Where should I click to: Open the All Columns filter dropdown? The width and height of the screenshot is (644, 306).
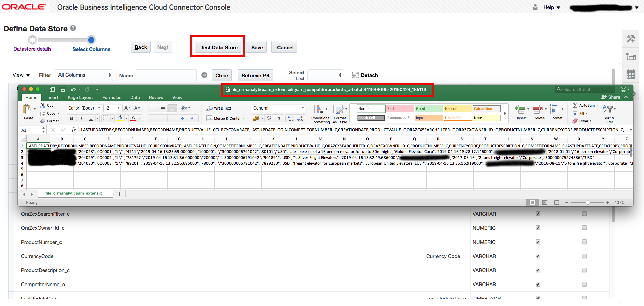click(x=84, y=75)
